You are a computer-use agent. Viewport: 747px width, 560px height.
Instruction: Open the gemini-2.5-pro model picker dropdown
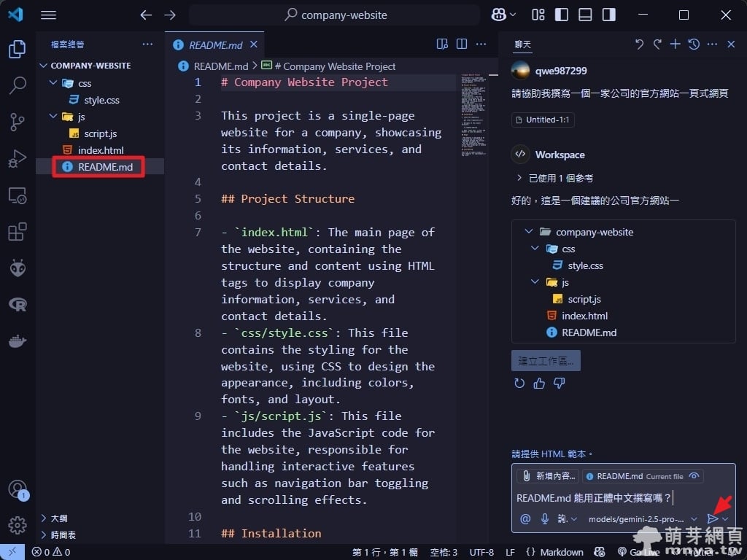tap(642, 518)
